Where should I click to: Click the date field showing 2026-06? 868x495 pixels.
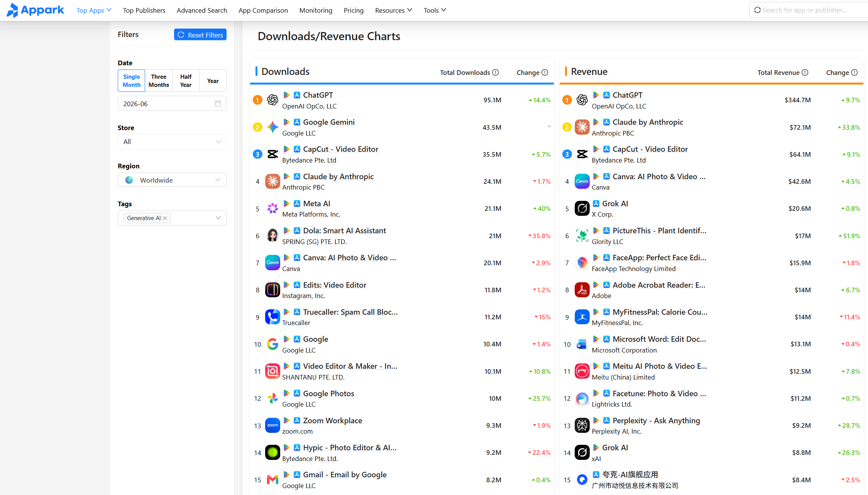172,103
